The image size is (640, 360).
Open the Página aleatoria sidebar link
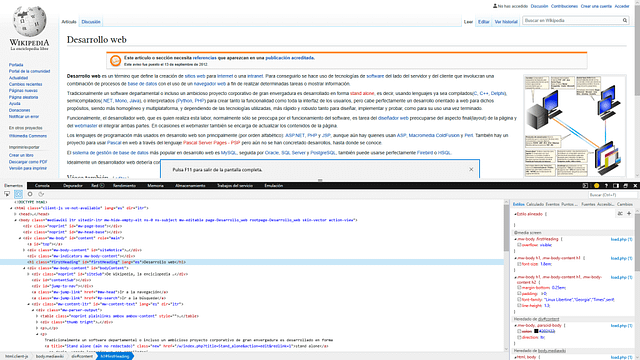(23, 97)
